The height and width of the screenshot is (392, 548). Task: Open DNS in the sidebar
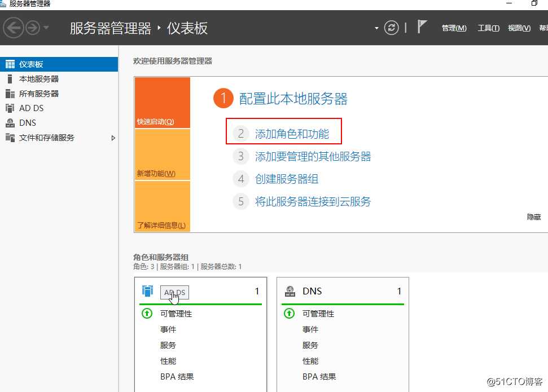tap(59, 123)
